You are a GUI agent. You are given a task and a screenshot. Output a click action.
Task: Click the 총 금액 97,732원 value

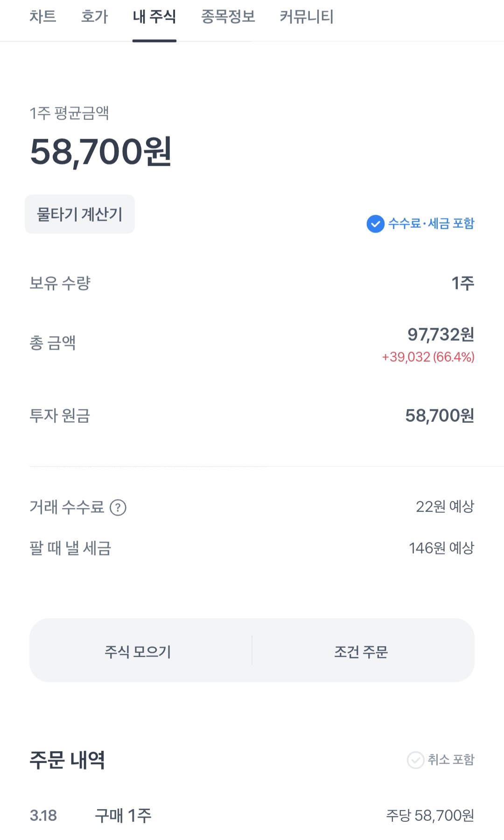click(441, 335)
